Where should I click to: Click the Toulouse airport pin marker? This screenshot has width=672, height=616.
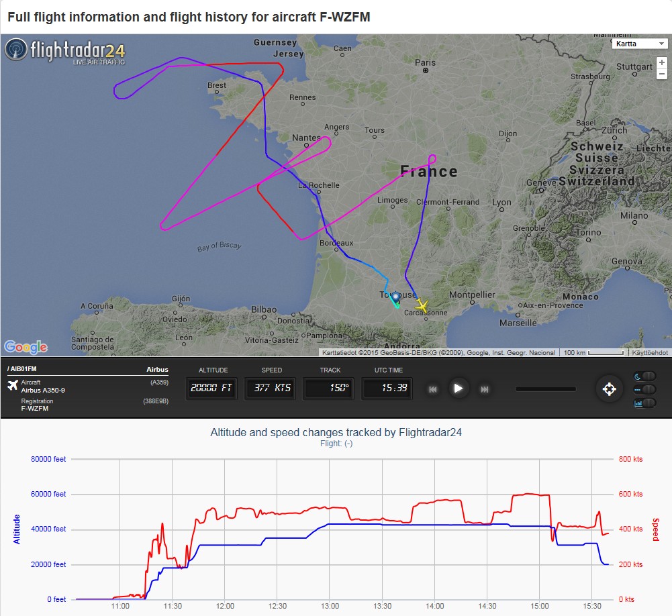point(395,297)
